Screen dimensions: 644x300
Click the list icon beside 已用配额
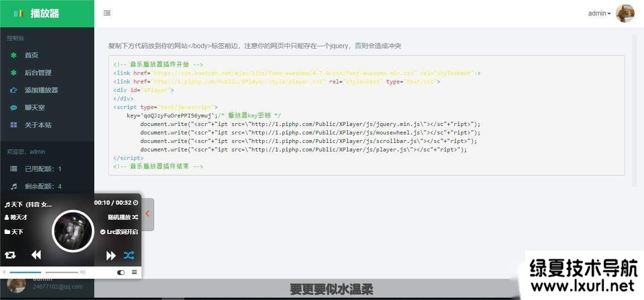tap(14, 169)
